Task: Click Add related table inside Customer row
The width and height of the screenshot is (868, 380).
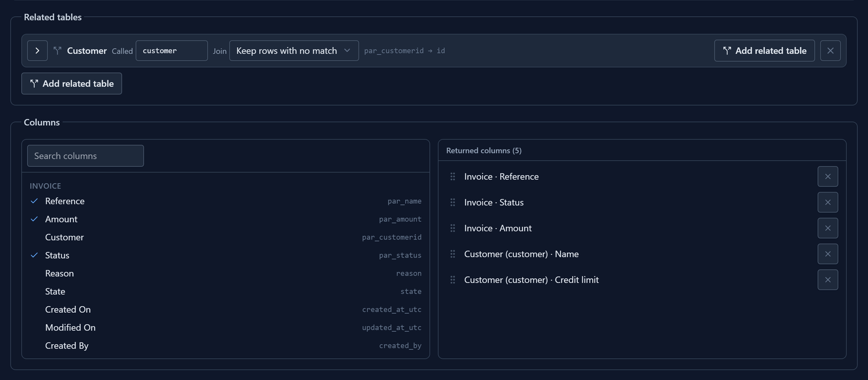Action: point(764,50)
